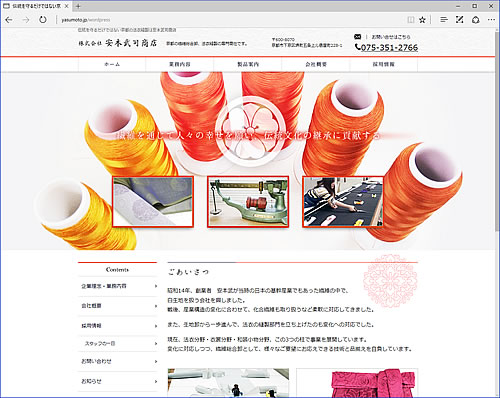Open 製品案内 navigation menu item
This screenshot has height=398, width=500.
click(x=248, y=64)
